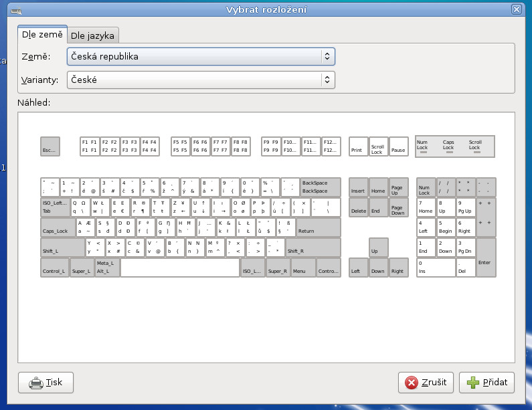Click the A Æ key in preview

[x=86, y=227]
